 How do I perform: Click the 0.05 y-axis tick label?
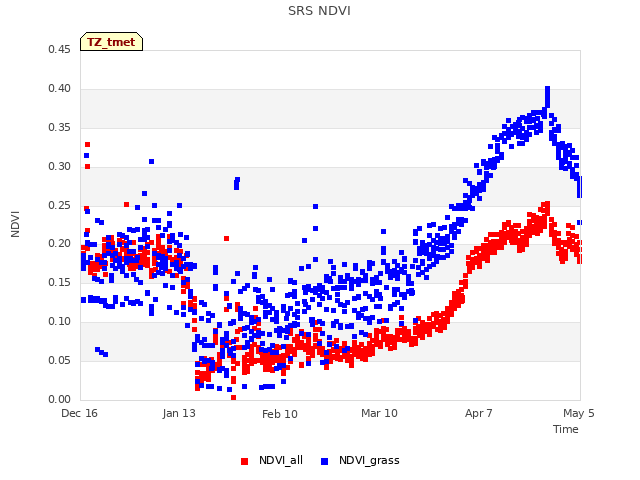[59, 360]
